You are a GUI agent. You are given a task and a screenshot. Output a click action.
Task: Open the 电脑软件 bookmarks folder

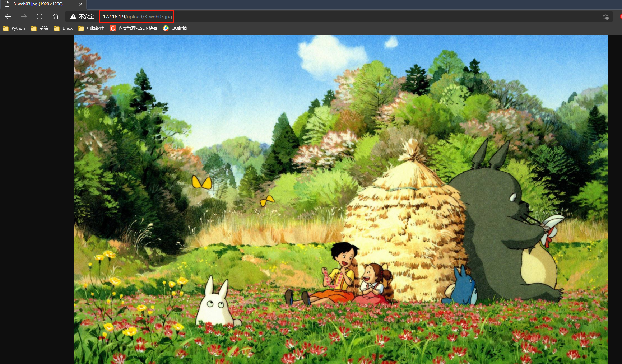[x=91, y=28]
